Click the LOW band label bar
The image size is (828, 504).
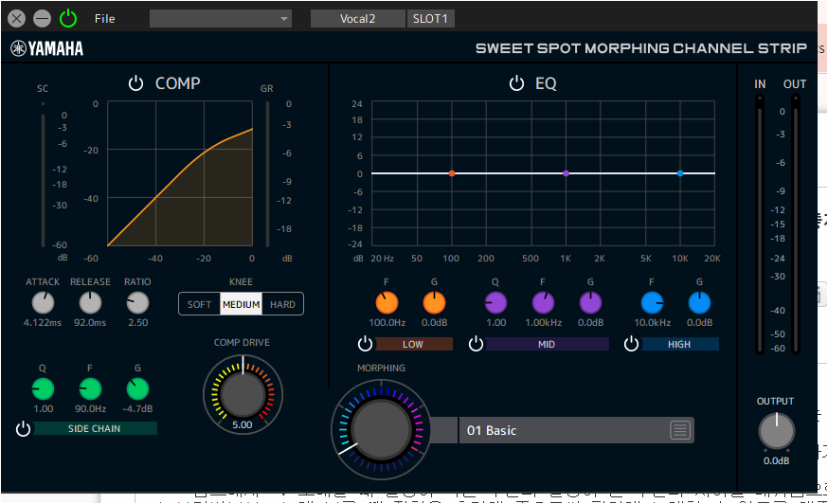pyautogui.click(x=413, y=344)
